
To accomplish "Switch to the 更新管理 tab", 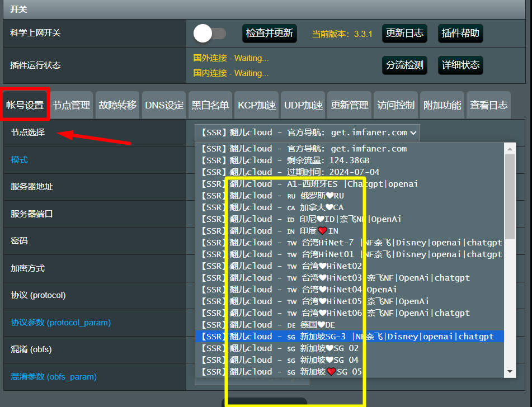I will coord(349,105).
